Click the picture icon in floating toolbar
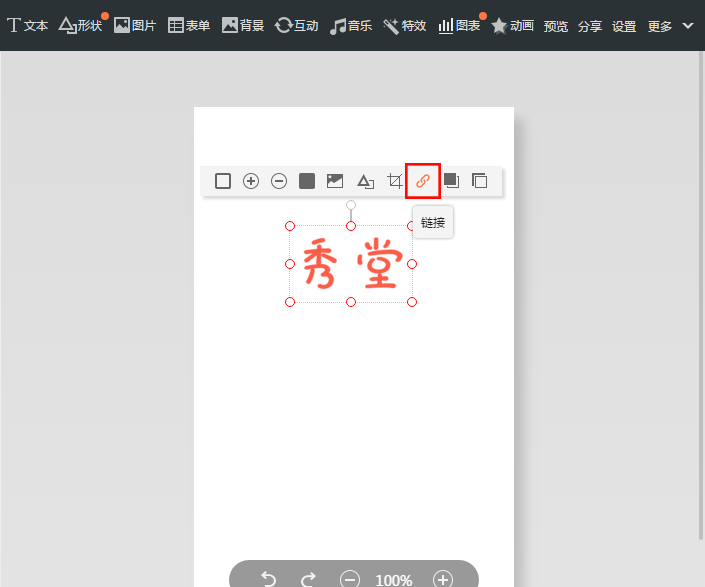 [335, 181]
